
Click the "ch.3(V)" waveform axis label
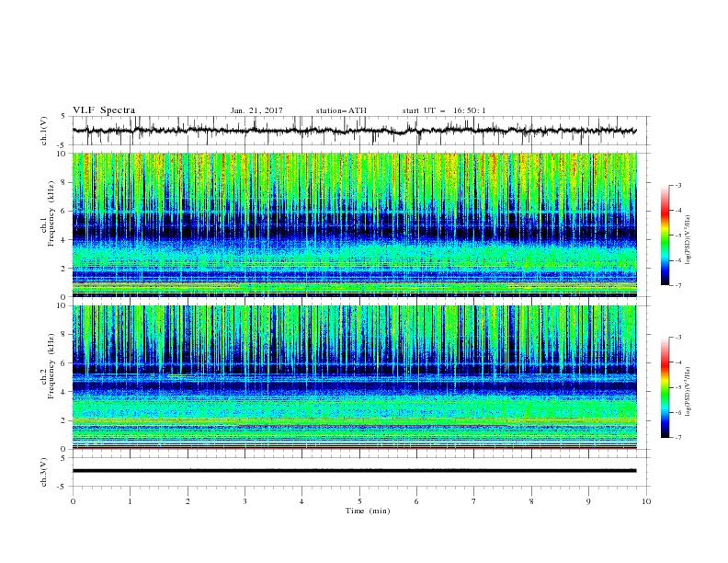(44, 472)
